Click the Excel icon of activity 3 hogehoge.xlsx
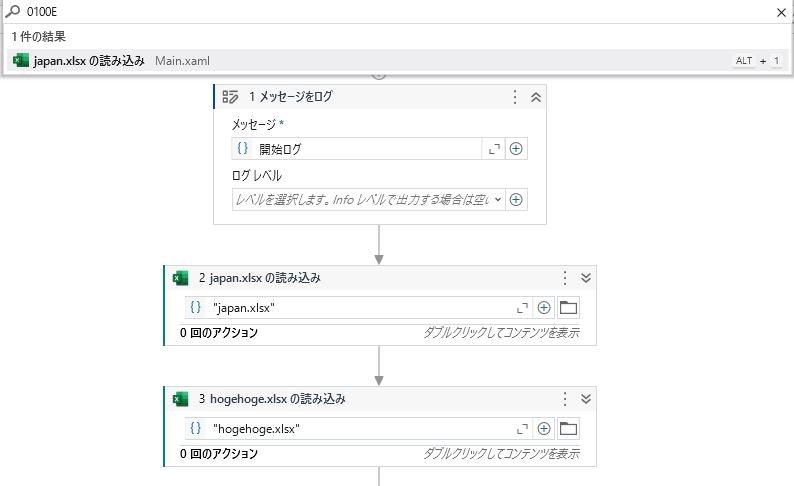Image resolution: width=794 pixels, height=486 pixels. pos(180,399)
